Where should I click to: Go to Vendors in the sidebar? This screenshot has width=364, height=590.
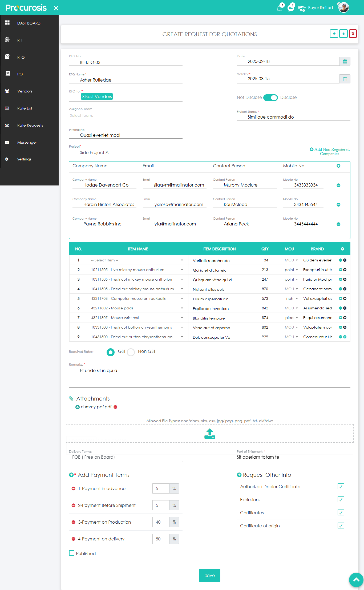pos(25,91)
